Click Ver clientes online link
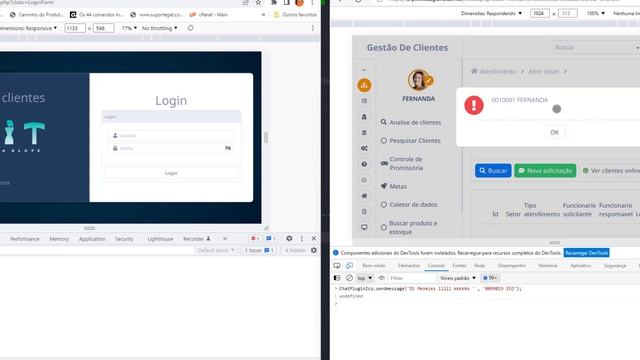 click(x=611, y=171)
